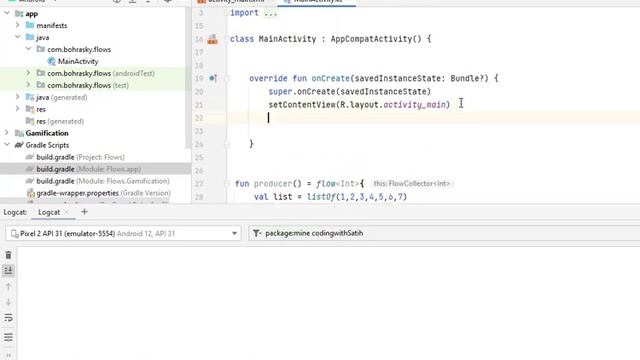Open the overrides gutter icon at onCreate
640x360 pixels.
[x=213, y=78]
